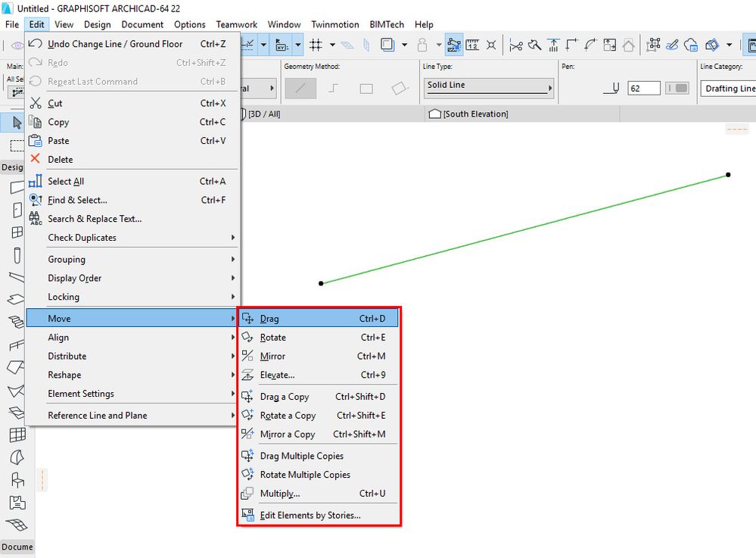Choose the rectangle geometry method
Screen dimensions: 756x558
[366, 89]
